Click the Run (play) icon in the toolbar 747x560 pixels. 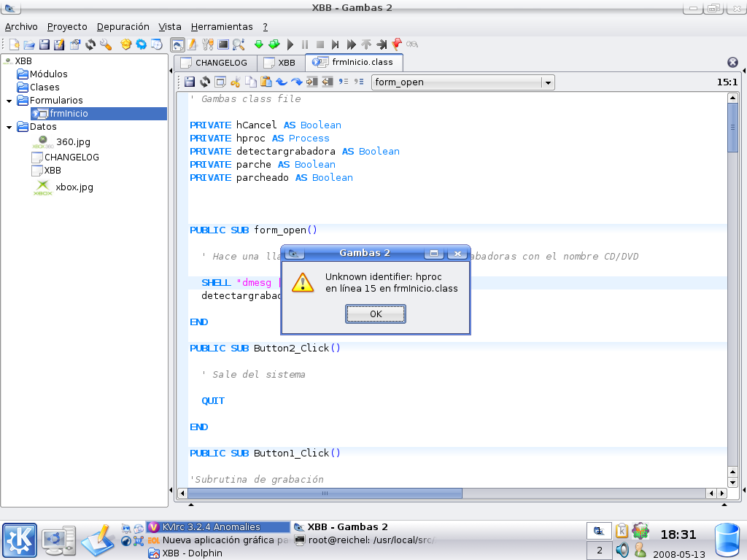pyautogui.click(x=290, y=44)
